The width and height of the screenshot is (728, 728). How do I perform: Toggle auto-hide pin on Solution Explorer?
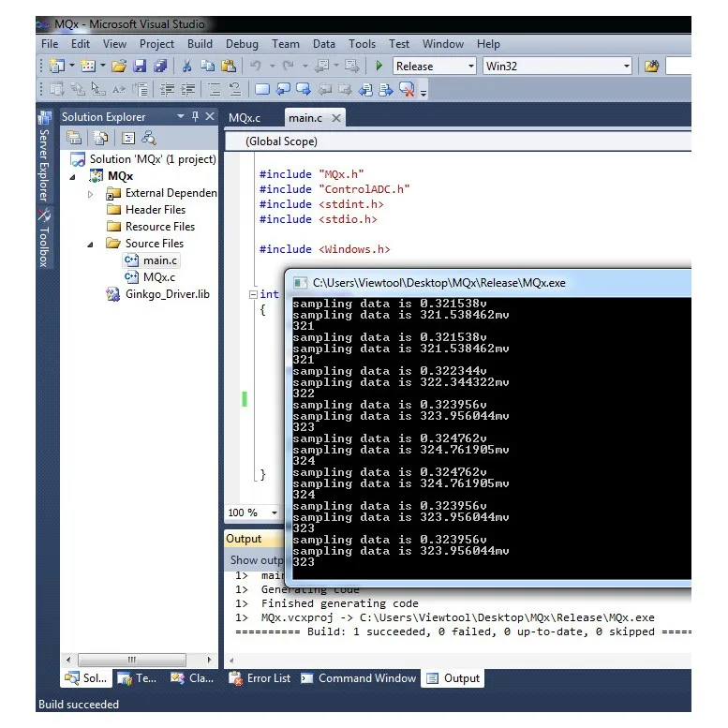point(195,116)
